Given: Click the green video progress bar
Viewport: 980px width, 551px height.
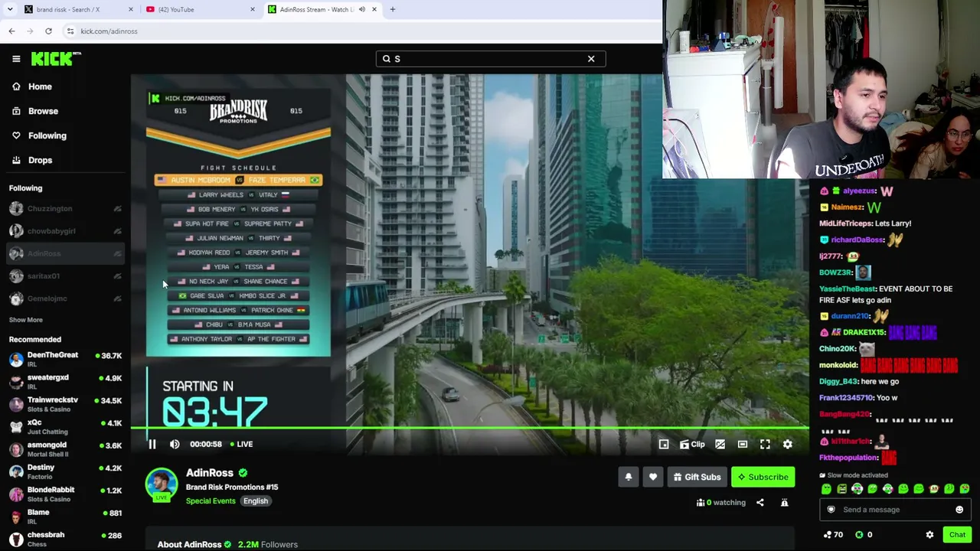Looking at the screenshot, I should 469,428.
